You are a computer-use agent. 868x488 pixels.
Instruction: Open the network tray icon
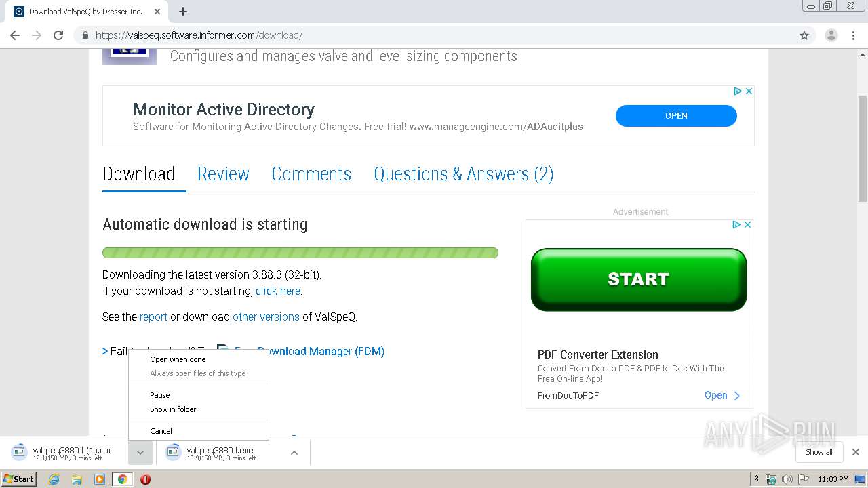pos(771,479)
